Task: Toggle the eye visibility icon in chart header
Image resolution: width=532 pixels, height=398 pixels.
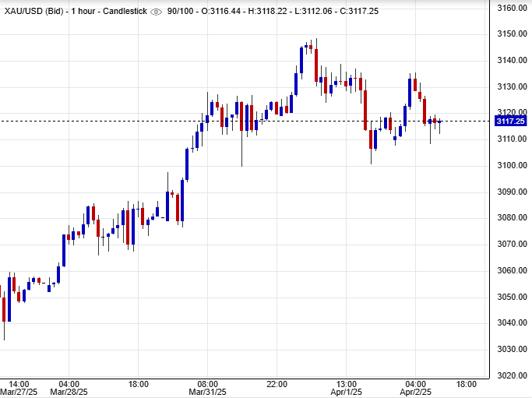Action: (x=156, y=12)
